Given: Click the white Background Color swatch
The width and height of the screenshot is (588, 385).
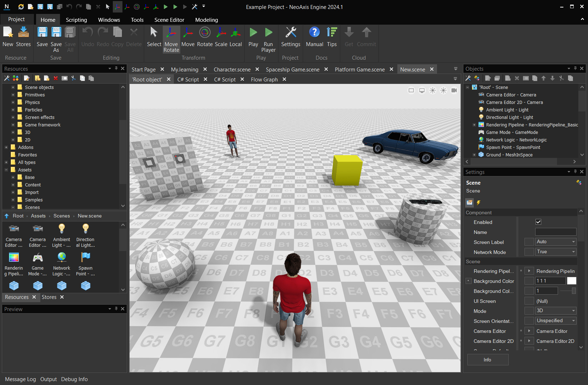Looking at the screenshot, I should [x=572, y=281].
